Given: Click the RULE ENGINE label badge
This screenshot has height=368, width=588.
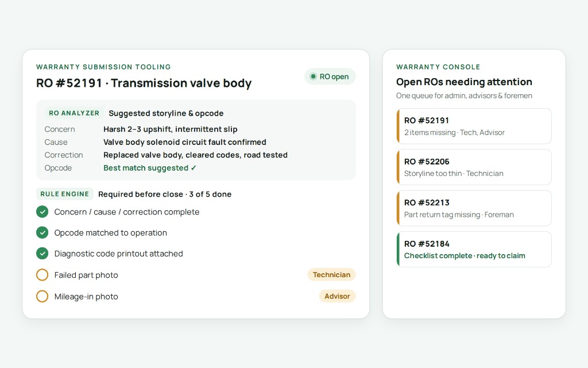Looking at the screenshot, I should (x=64, y=194).
